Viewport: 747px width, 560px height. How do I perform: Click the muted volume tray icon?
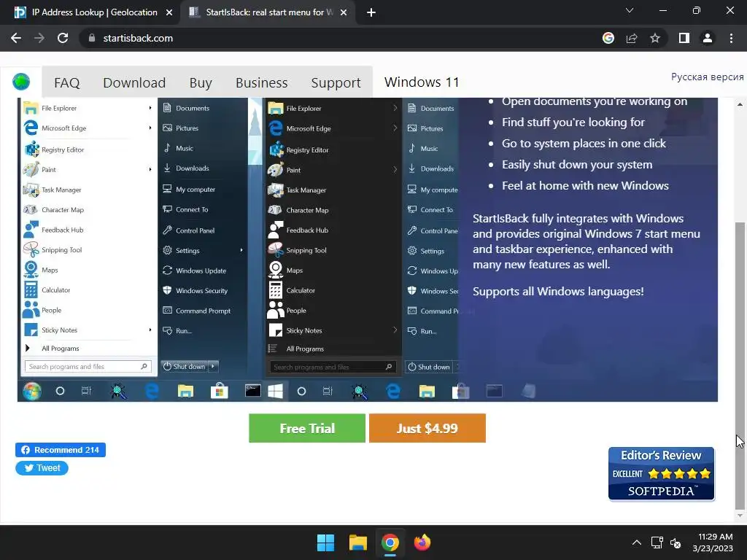[x=676, y=542]
